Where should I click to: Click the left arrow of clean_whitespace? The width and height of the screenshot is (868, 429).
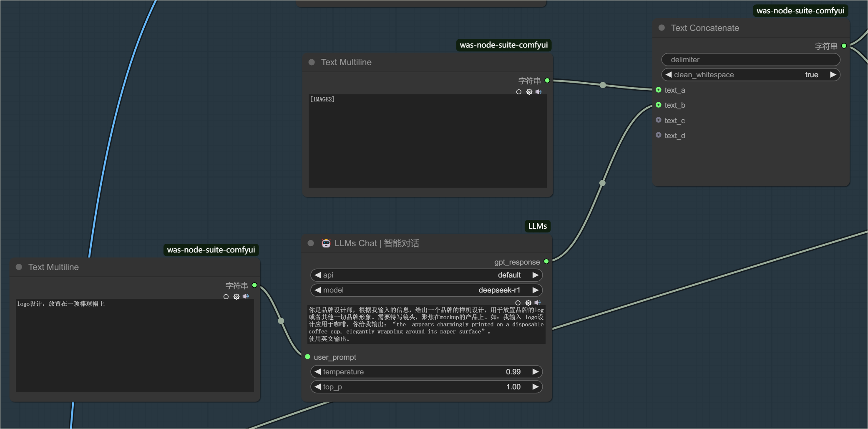(669, 75)
